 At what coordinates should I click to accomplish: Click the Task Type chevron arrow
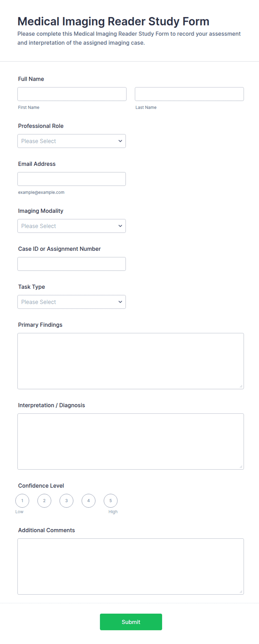pos(120,302)
